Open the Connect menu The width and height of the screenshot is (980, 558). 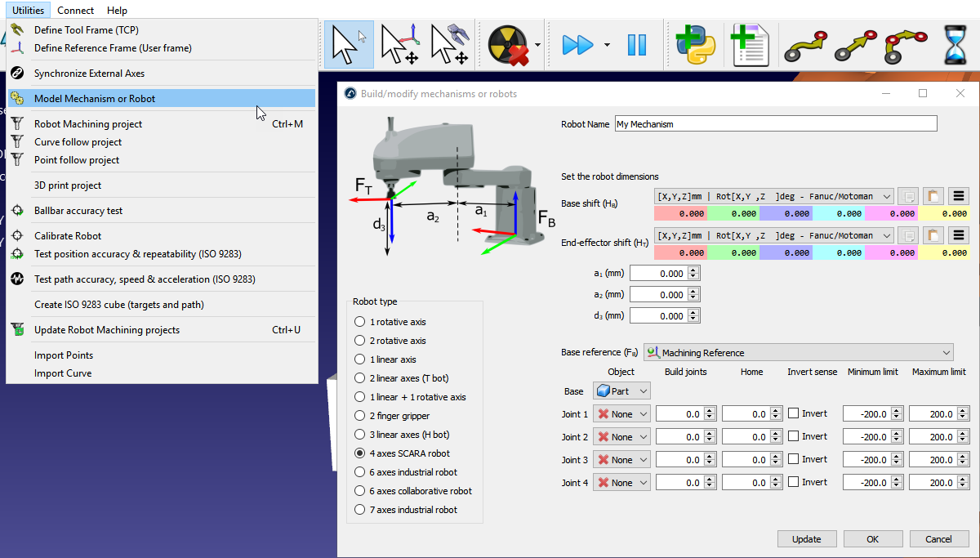coord(75,11)
